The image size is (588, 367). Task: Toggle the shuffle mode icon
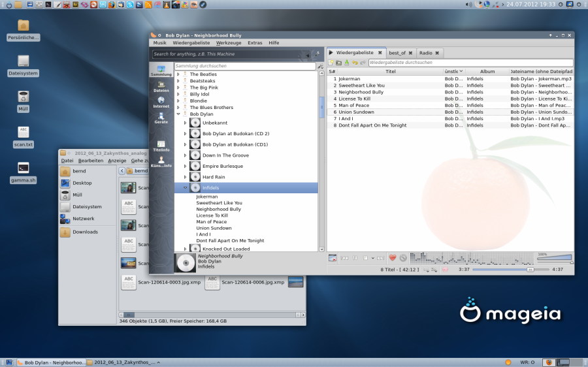pos(434,270)
